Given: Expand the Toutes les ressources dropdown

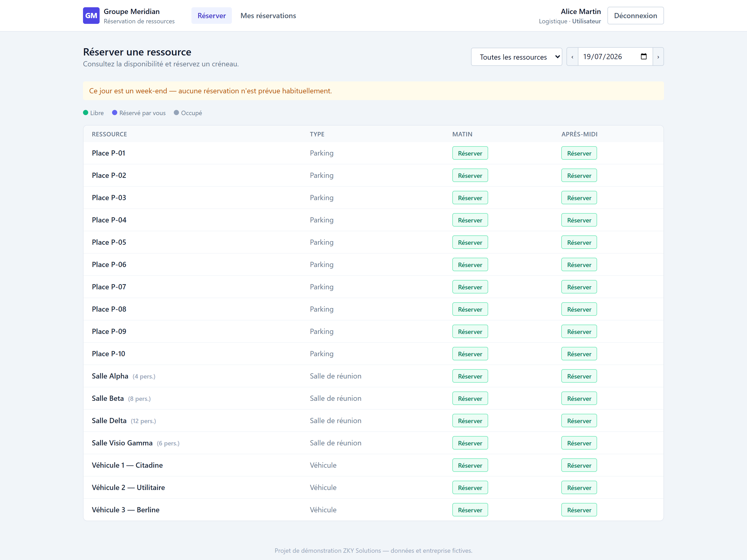Looking at the screenshot, I should coord(516,57).
